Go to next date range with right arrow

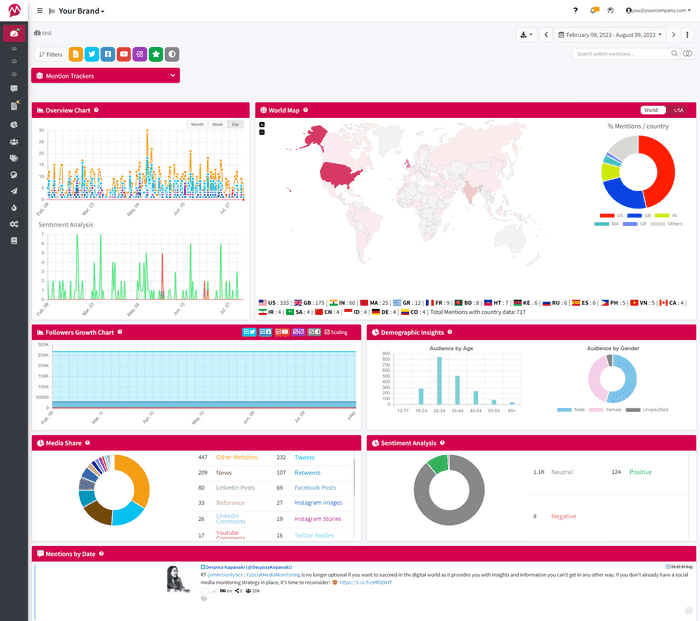(674, 34)
